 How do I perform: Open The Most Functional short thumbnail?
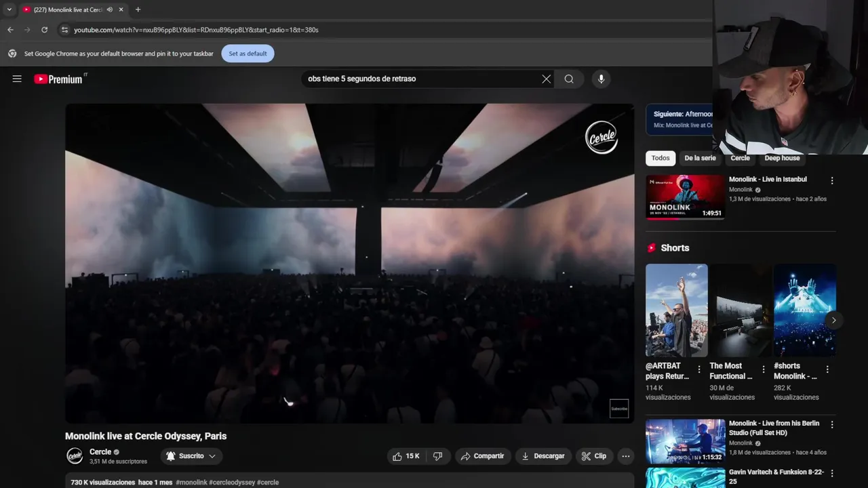point(741,310)
